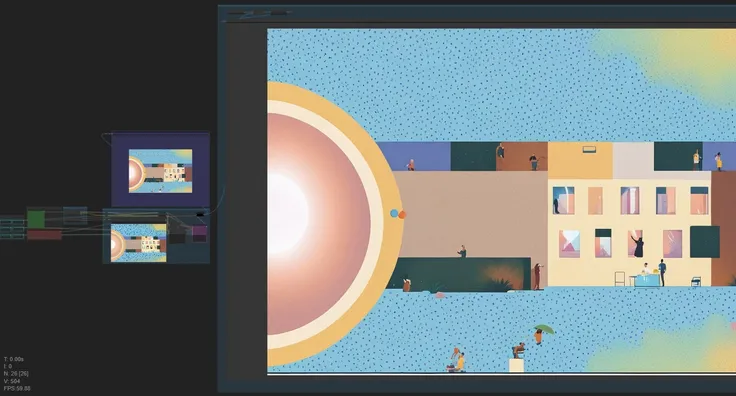Open the lower dotted preview thumbnail
This screenshot has width=736, height=396.
pos(138,243)
